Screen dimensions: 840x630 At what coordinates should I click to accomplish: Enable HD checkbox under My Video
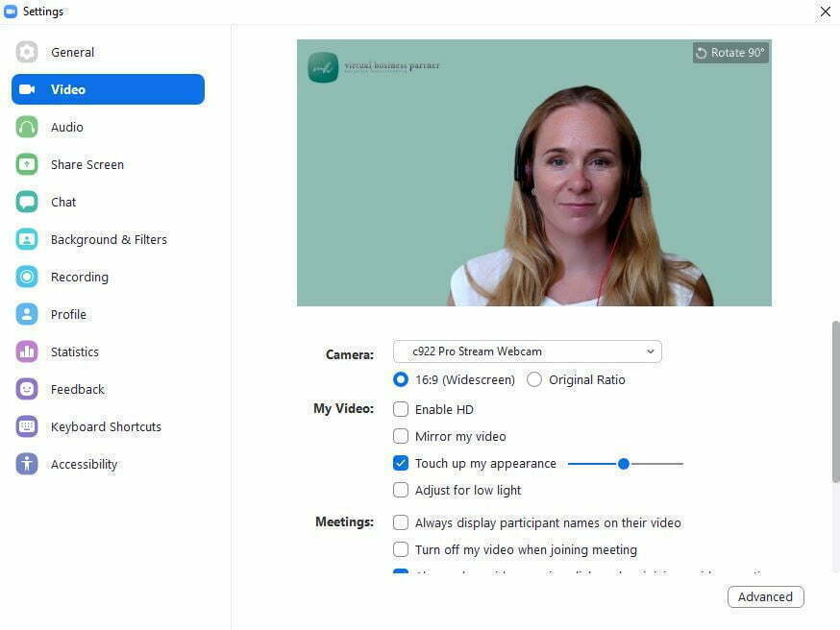(x=401, y=409)
